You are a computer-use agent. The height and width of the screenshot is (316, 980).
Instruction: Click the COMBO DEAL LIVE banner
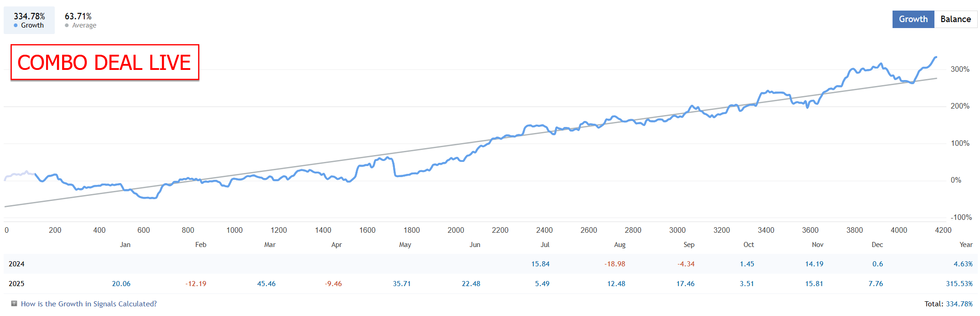click(x=104, y=63)
